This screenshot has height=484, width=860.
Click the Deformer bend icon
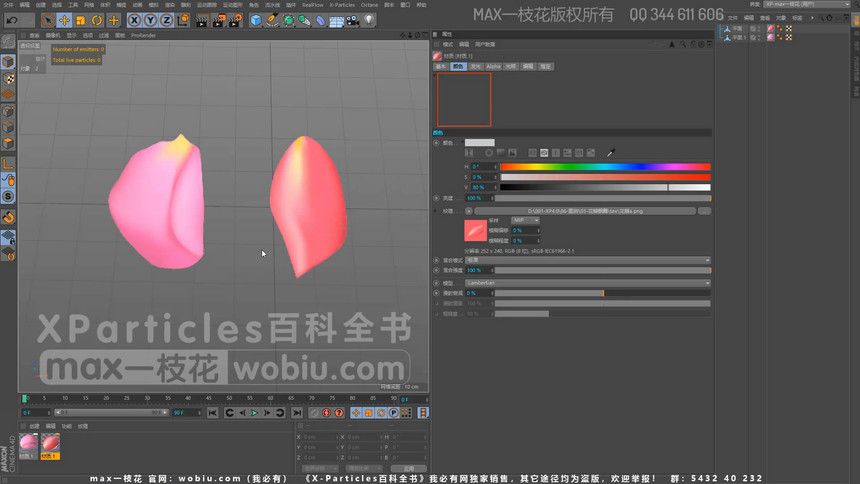pyautogui.click(x=321, y=21)
